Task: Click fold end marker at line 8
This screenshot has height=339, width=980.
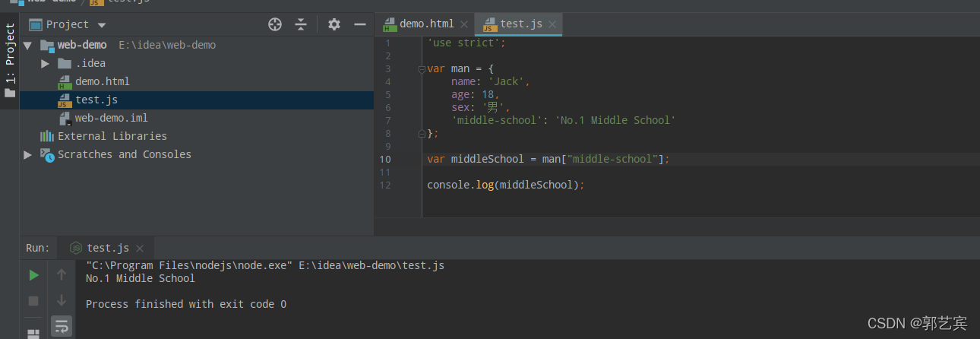Action: click(x=421, y=133)
